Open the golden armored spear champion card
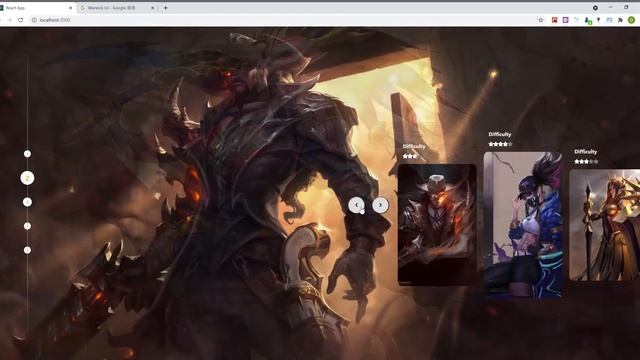Screen dimensions: 640x360 [x=604, y=225]
